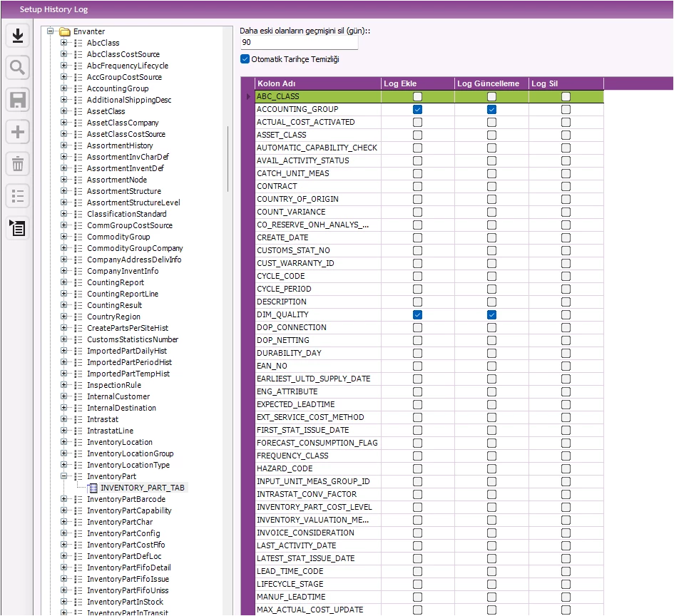The width and height of the screenshot is (674, 616).
Task: Uncheck Log Güncelleme for ACCOUNTING_GROUP
Action: tap(491, 110)
